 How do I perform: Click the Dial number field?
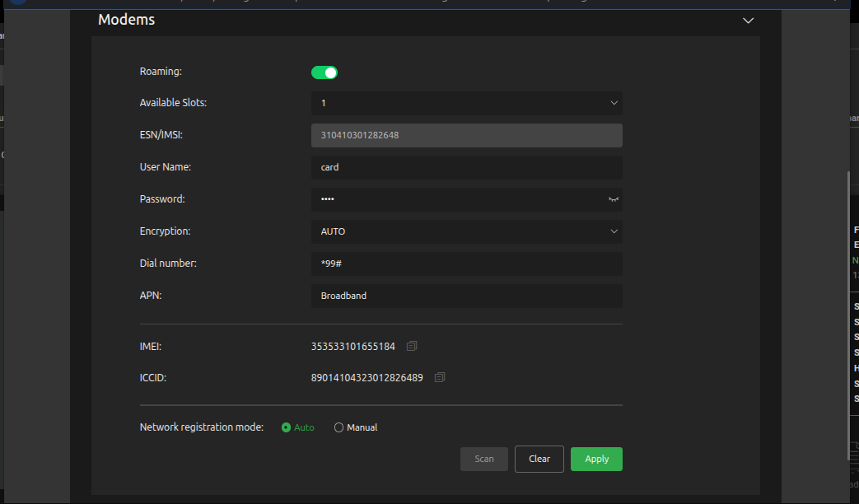coord(466,264)
